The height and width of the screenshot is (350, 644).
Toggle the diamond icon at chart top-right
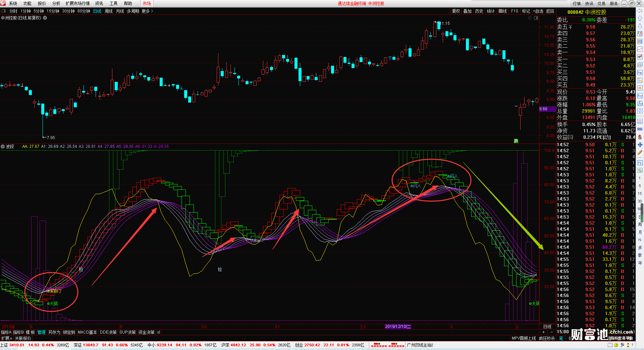pos(530,18)
